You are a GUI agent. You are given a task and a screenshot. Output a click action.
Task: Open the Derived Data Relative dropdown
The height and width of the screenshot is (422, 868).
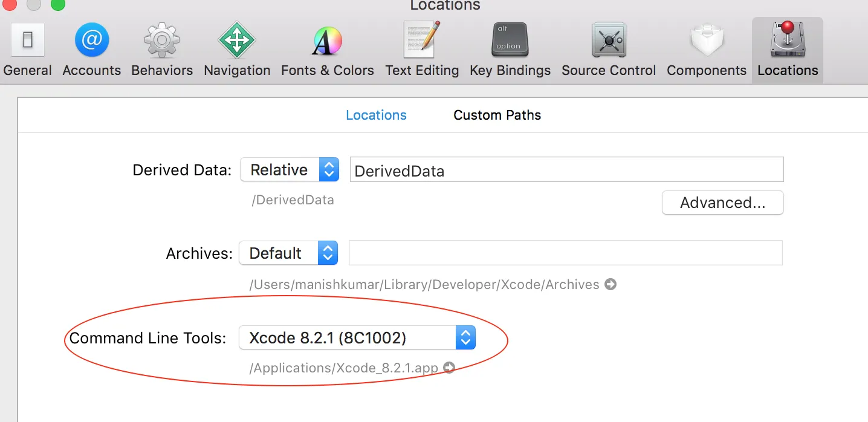point(289,170)
